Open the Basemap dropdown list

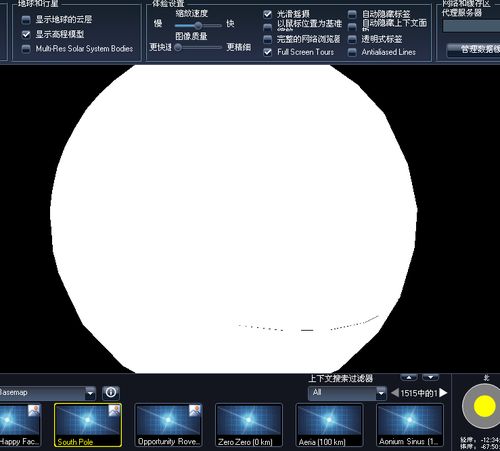coord(90,393)
